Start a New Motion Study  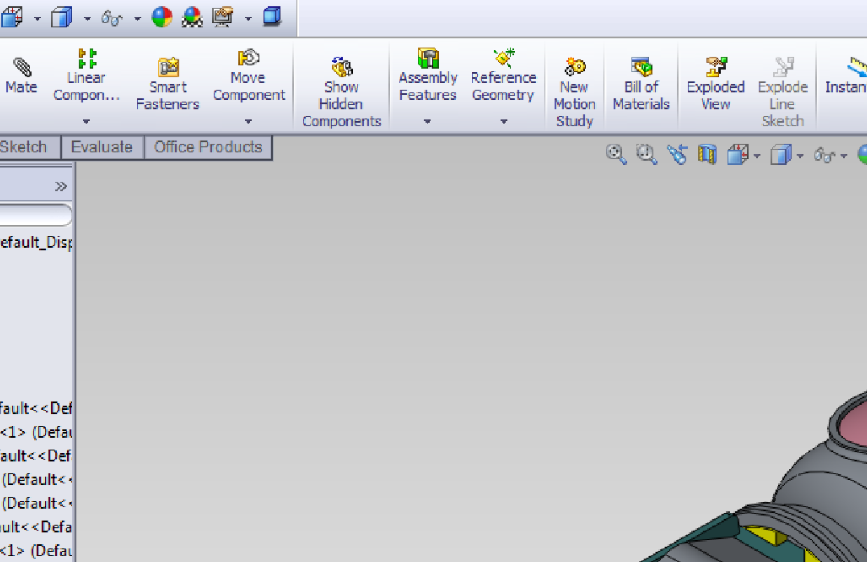574,92
